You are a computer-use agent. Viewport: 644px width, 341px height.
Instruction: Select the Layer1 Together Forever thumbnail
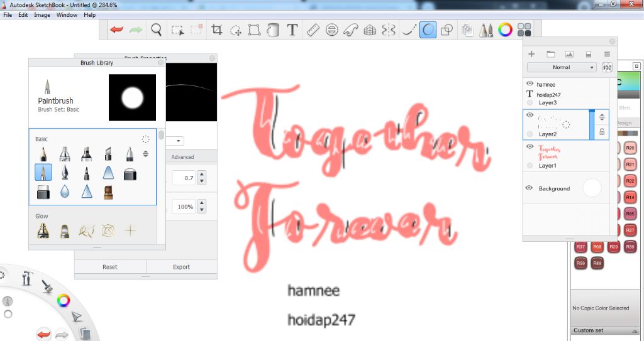tap(549, 152)
